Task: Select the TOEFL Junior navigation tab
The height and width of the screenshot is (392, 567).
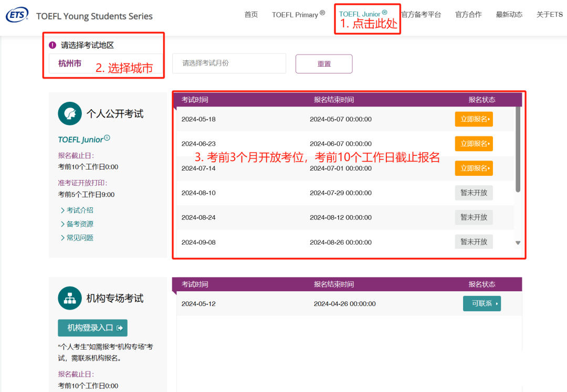Action: (x=363, y=14)
